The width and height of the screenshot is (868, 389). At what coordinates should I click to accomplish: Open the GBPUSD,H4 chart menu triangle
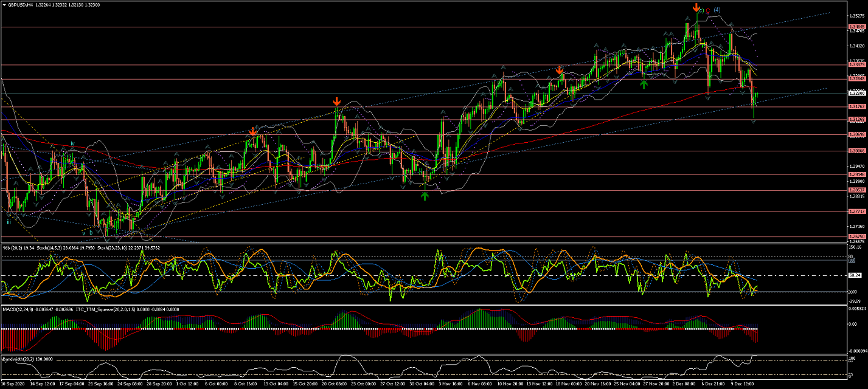(4, 4)
